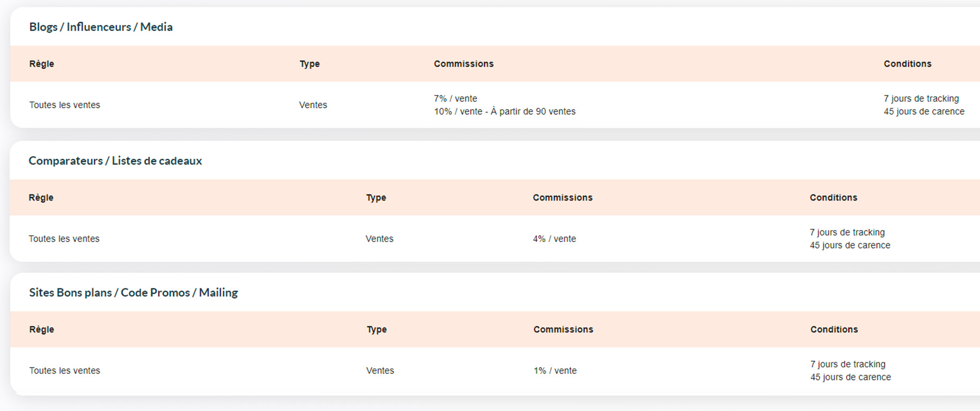Click Type column header in Blogs table
The width and height of the screenshot is (980, 411).
[x=310, y=64]
